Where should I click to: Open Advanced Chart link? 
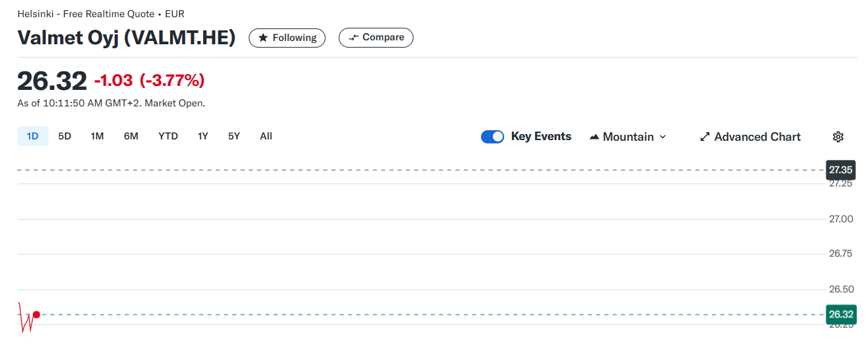(x=750, y=137)
